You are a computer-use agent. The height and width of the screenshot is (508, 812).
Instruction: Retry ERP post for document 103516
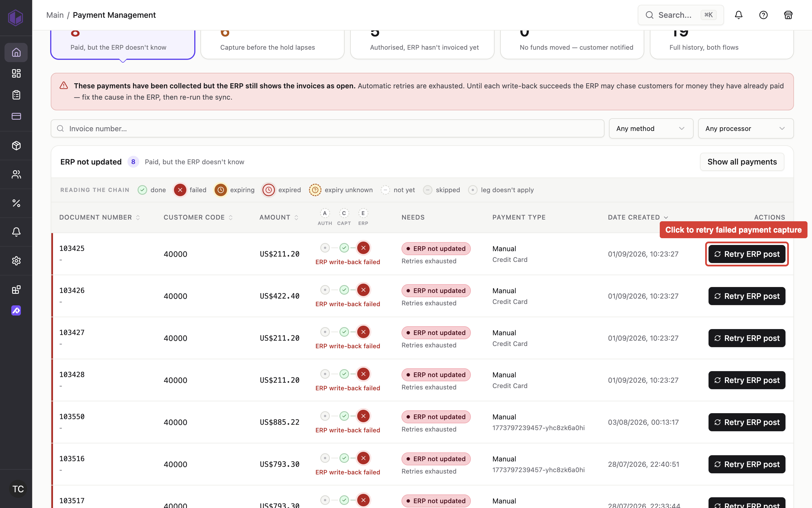747,464
